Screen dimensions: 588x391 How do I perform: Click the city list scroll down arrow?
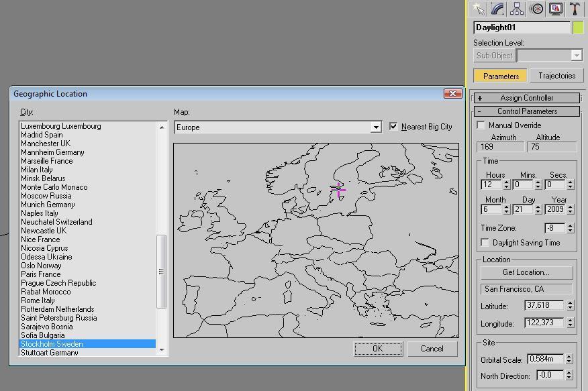(162, 350)
